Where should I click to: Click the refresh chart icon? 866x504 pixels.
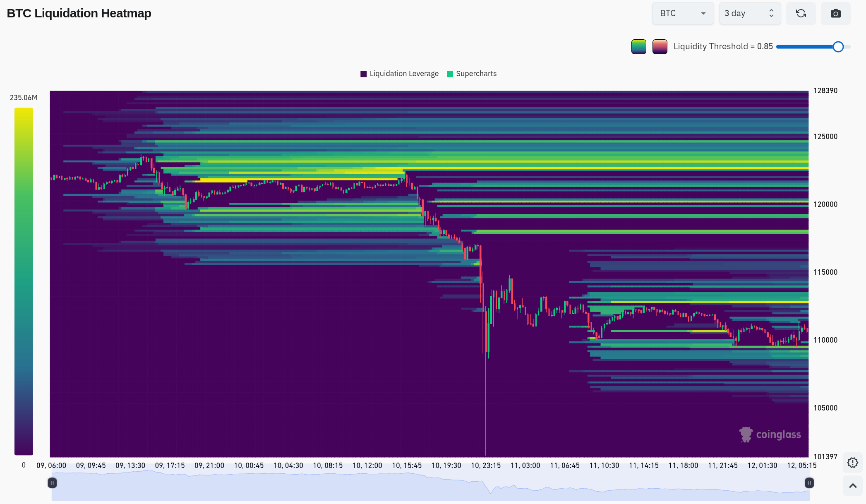pyautogui.click(x=801, y=13)
